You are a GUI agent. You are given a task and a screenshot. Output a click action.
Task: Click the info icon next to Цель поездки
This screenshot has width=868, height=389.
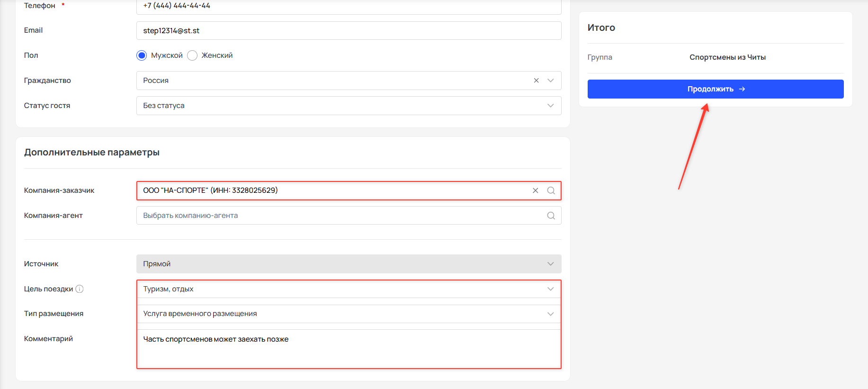(80, 289)
